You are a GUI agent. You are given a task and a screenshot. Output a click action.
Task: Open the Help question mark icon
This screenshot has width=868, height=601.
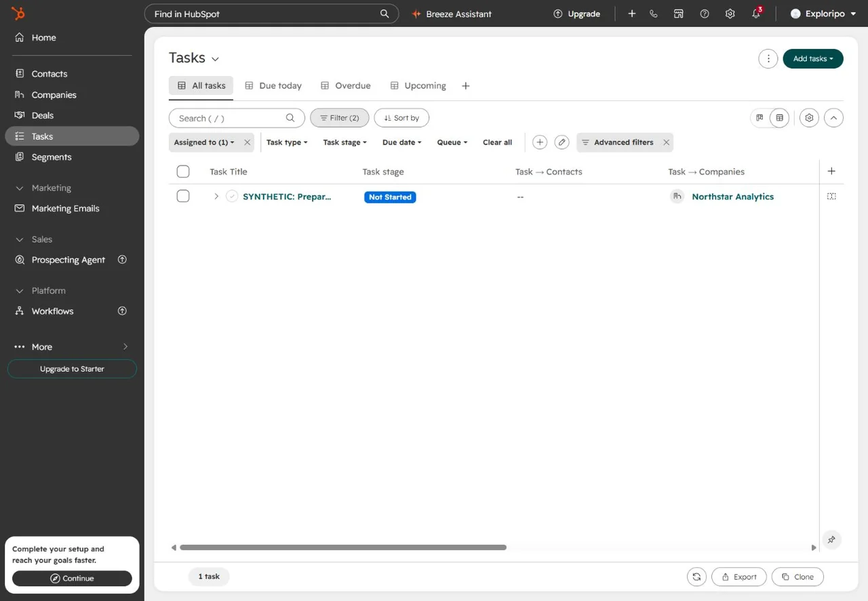coord(705,14)
